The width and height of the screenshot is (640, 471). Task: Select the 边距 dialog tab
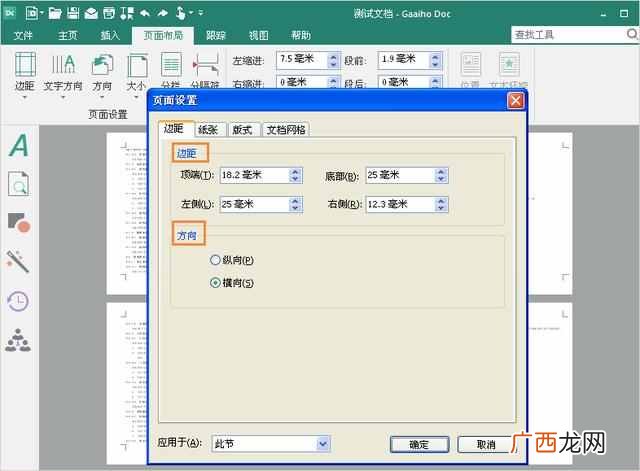pos(174,129)
